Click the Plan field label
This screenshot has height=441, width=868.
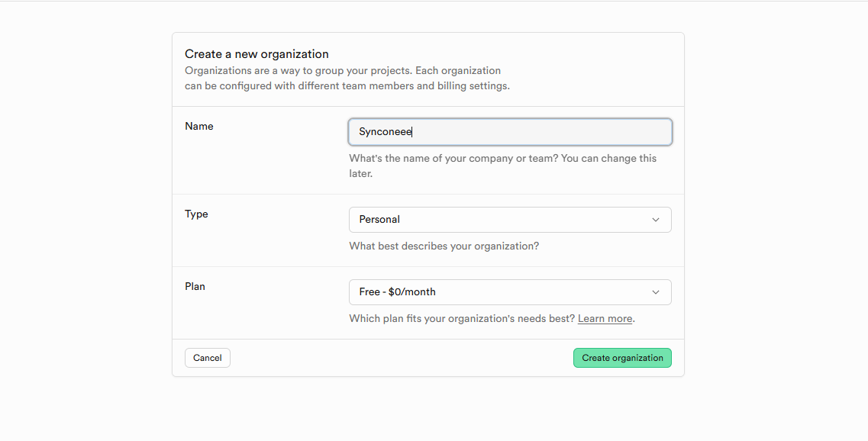coord(195,287)
